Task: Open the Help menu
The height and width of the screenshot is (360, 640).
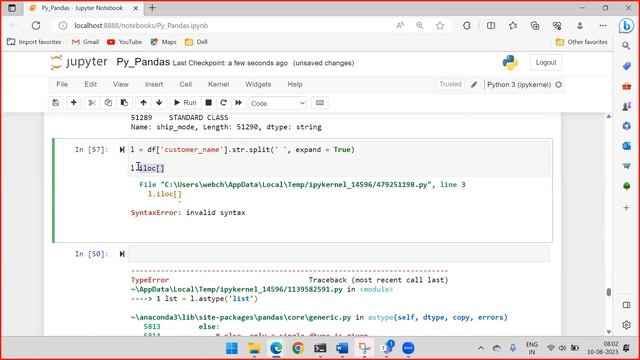Action: coord(295,84)
